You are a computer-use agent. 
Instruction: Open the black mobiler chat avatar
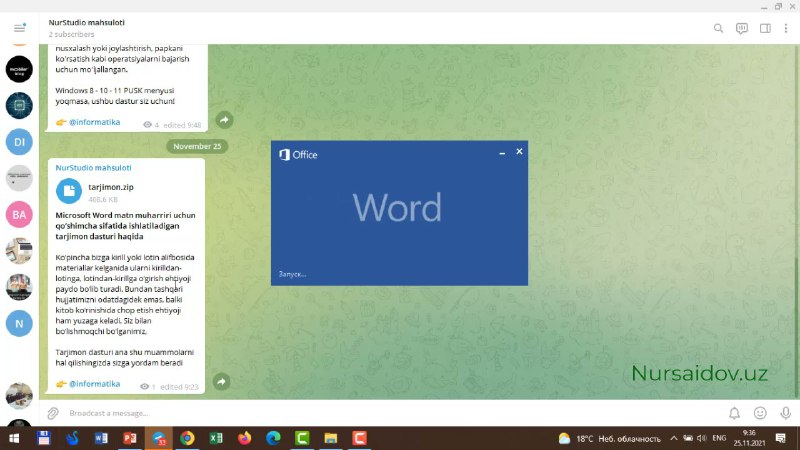point(19,69)
